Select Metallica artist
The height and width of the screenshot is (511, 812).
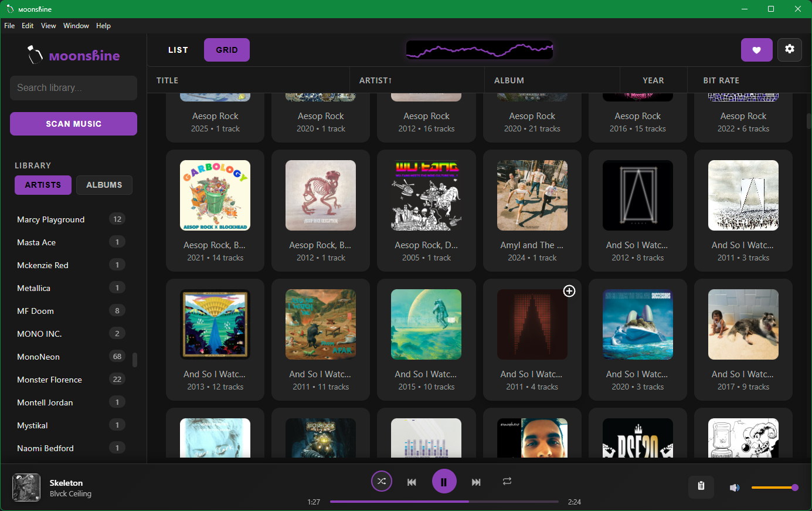click(x=71, y=288)
